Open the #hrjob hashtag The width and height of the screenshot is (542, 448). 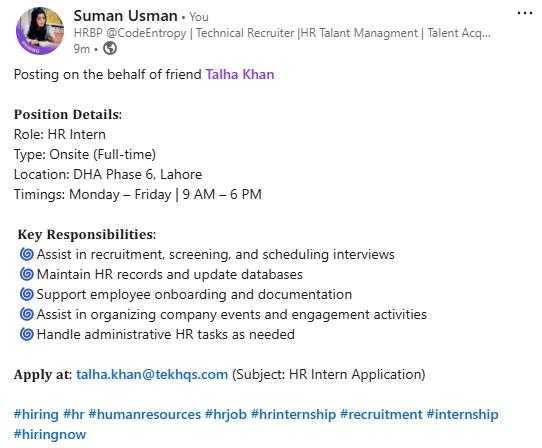[226, 414]
